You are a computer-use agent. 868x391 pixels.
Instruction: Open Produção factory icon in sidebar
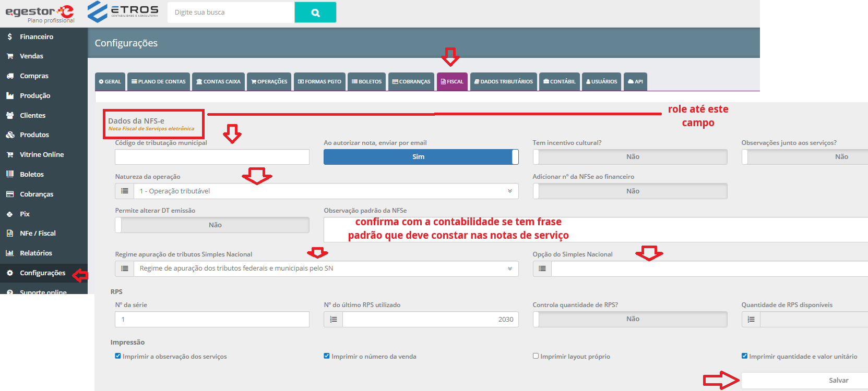[10, 95]
